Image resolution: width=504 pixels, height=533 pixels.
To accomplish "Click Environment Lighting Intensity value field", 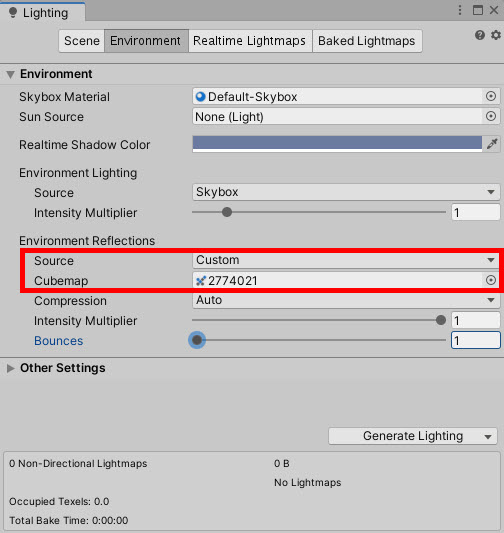I will pos(475,212).
